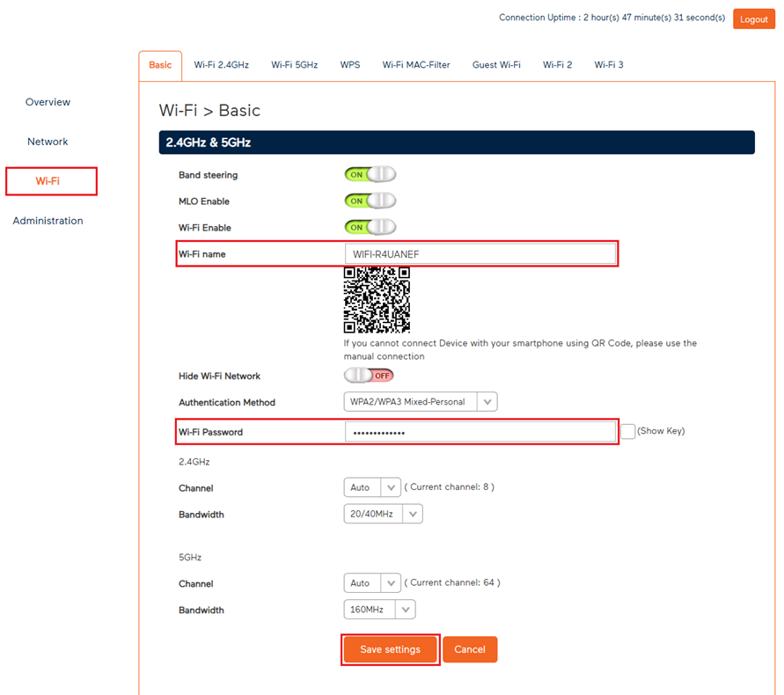The image size is (784, 695).
Task: Toggle Band steering off
Action: (370, 174)
